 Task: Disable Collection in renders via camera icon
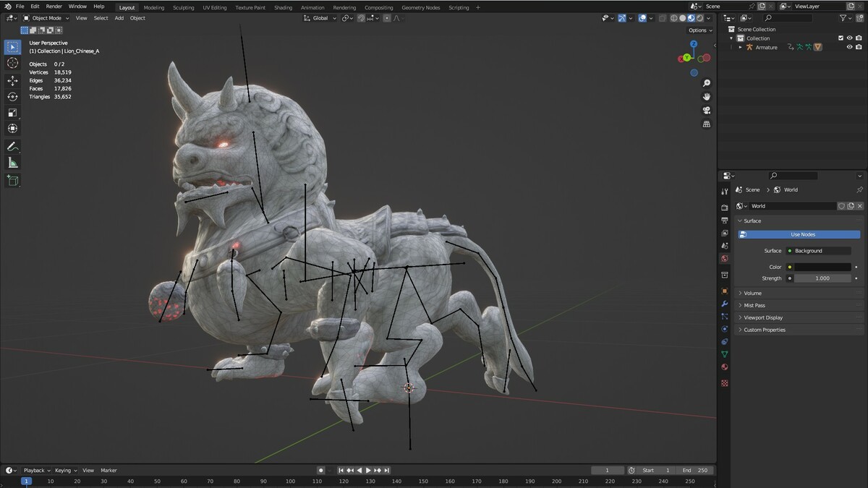[859, 38]
